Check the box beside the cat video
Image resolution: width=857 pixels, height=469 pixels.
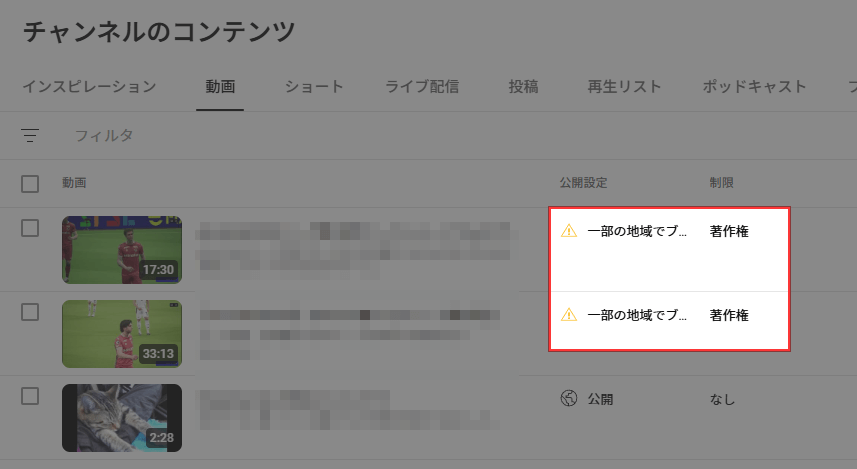click(30, 396)
